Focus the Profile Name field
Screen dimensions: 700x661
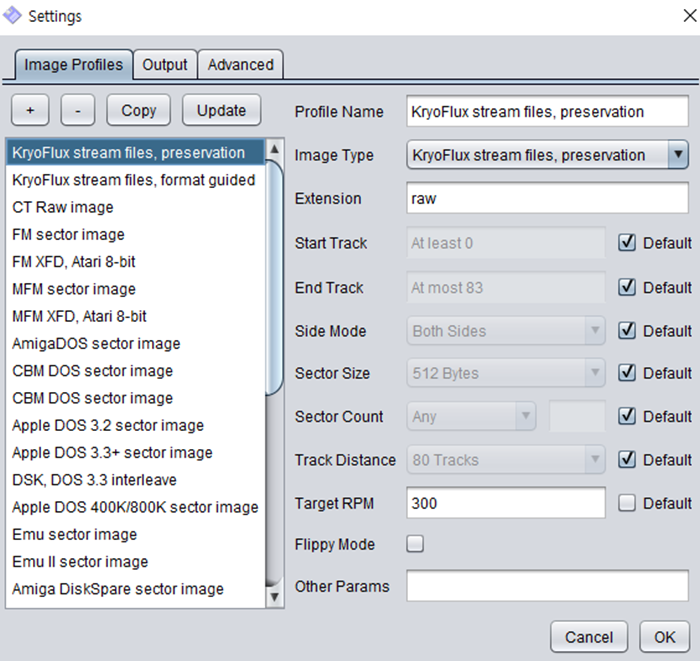[547, 111]
